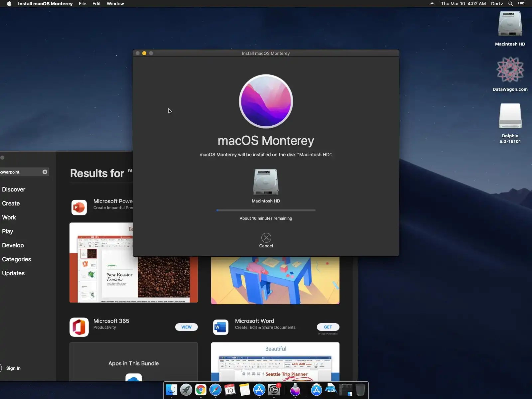The image size is (532, 399).
Task: Open Launchpad from the Dock
Action: pyautogui.click(x=186, y=390)
